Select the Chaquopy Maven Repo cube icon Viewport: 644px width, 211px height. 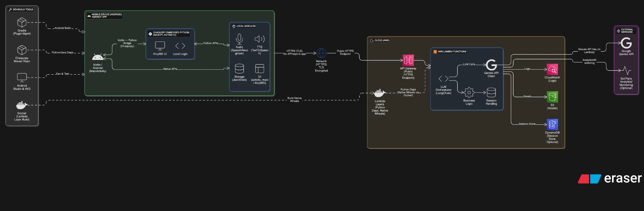pyautogui.click(x=22, y=50)
